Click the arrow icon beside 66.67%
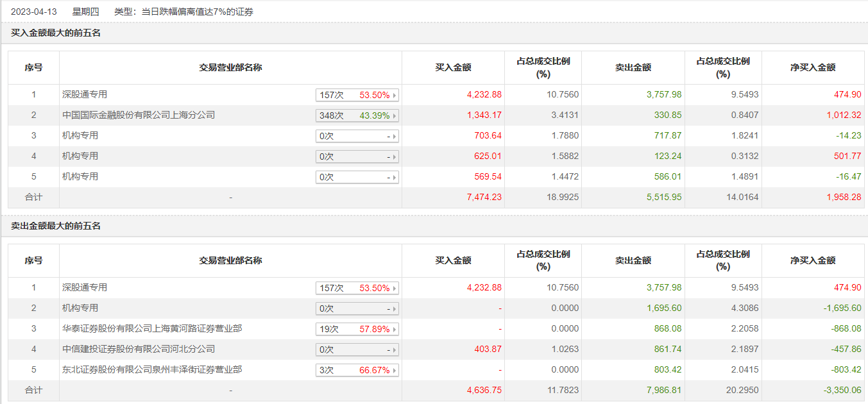868x404 pixels. click(x=395, y=371)
